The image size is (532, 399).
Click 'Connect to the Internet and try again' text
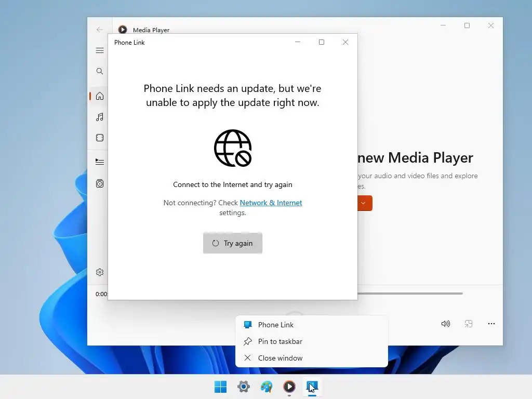[x=233, y=184]
